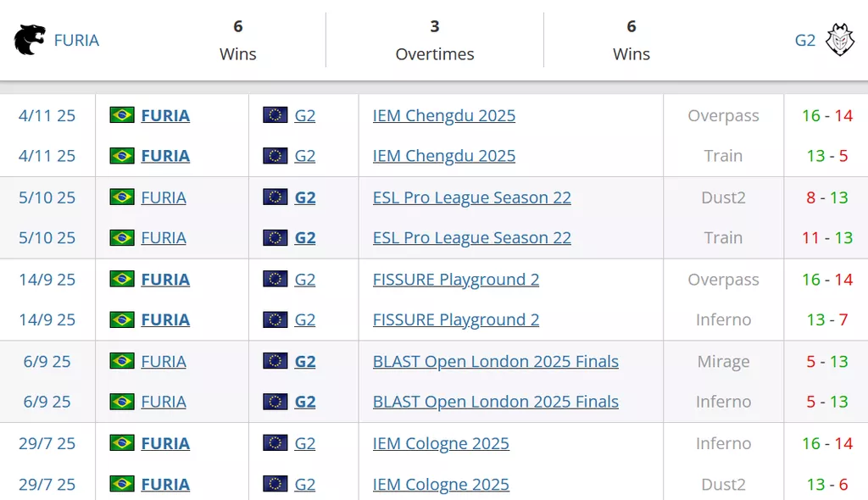Open BLAST Open London 2025 Finals for Mirage match
The height and width of the screenshot is (500, 868).
495,361
